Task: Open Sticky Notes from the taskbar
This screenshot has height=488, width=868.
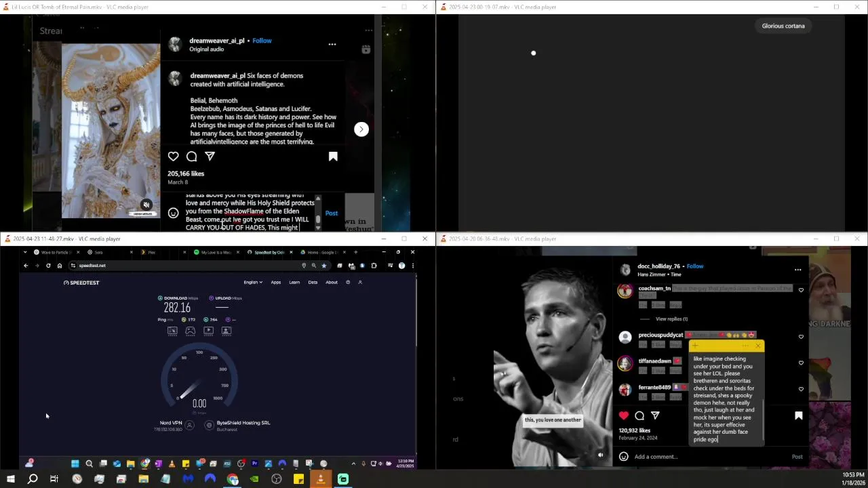Action: coord(298,479)
